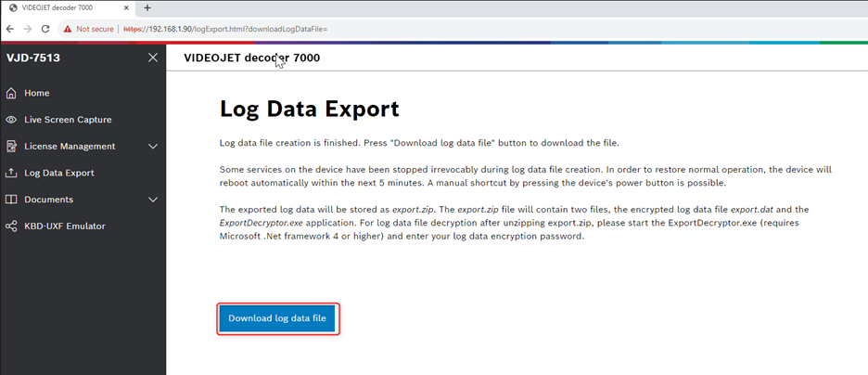Click the License Management document icon

click(10, 147)
